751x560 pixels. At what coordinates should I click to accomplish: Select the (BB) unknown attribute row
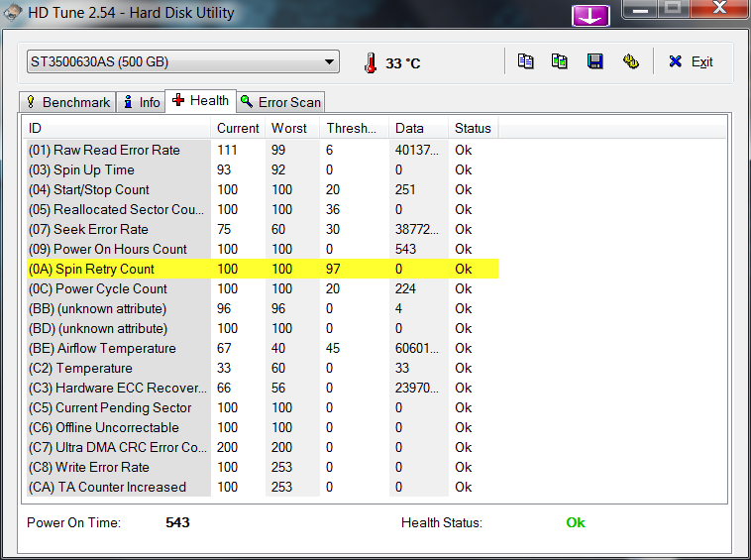(x=263, y=308)
